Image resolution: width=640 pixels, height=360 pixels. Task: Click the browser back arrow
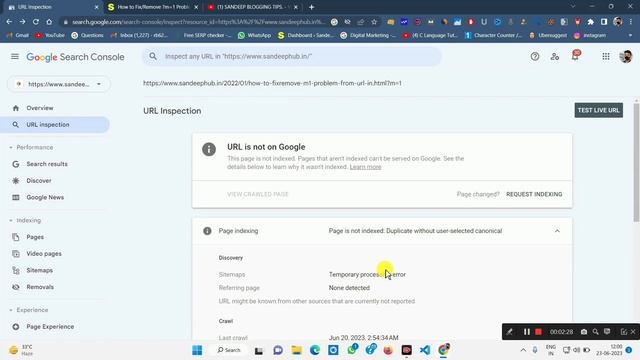coord(9,22)
